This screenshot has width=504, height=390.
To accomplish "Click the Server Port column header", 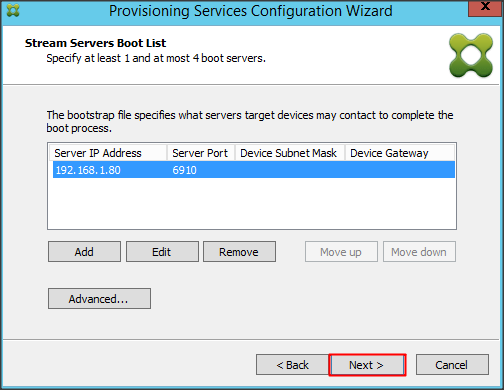I will 201,153.
